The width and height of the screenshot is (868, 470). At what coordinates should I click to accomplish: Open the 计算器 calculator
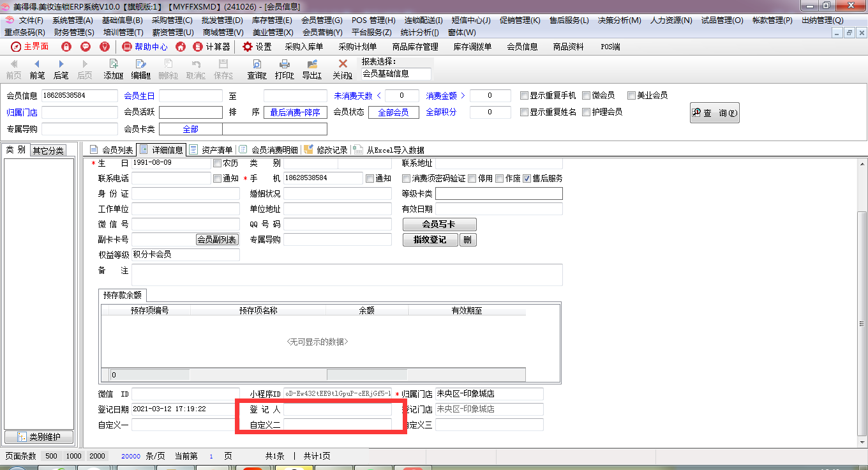pyautogui.click(x=211, y=47)
